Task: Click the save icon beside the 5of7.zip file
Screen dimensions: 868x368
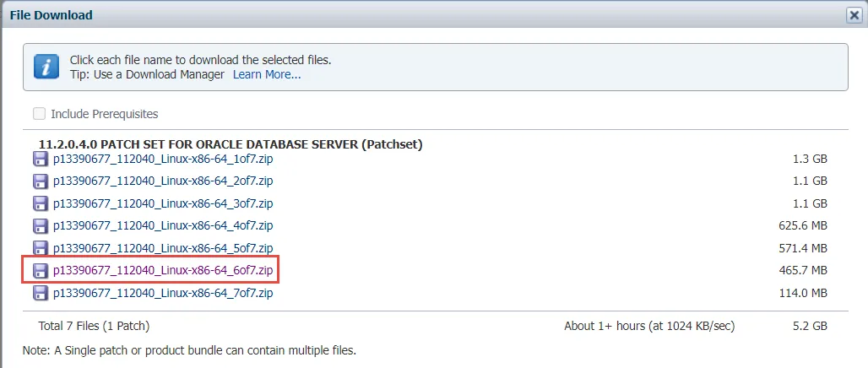Action: 40,248
